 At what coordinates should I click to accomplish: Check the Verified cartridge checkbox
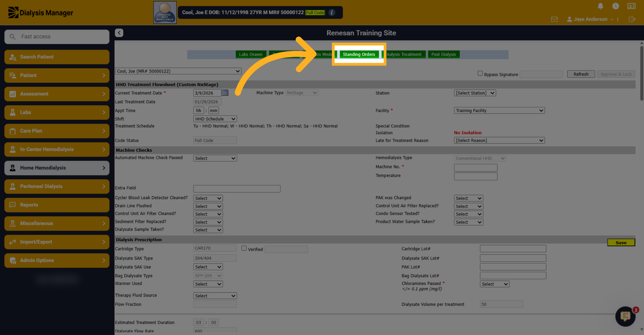(x=244, y=248)
